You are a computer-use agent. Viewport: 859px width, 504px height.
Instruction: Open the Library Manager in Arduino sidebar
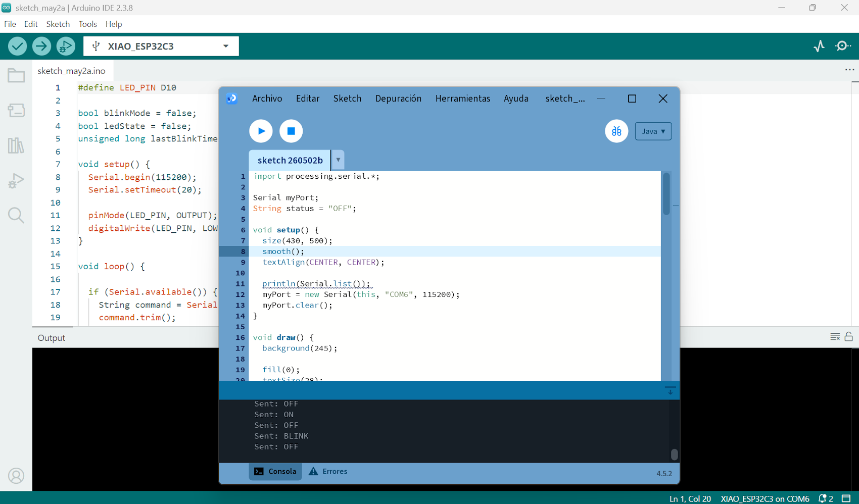point(16,145)
